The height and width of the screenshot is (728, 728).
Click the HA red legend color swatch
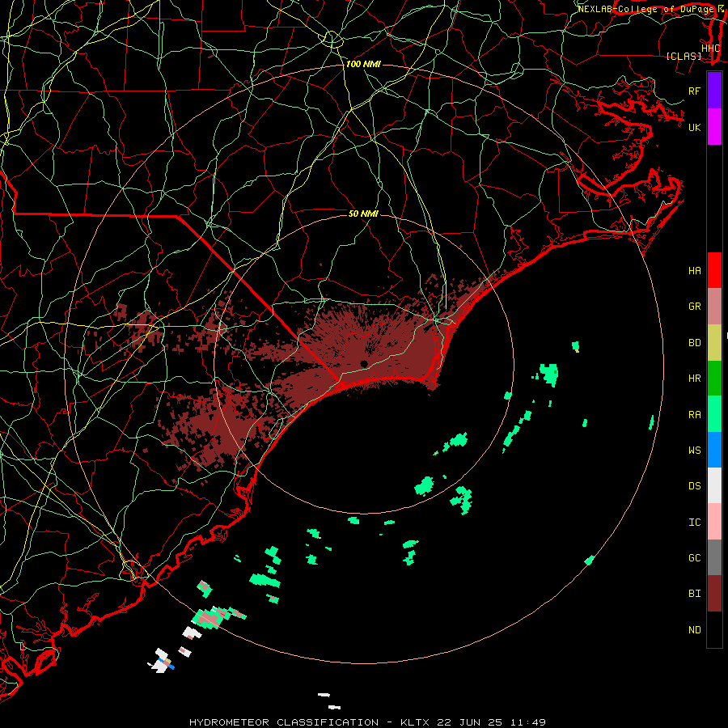click(714, 270)
